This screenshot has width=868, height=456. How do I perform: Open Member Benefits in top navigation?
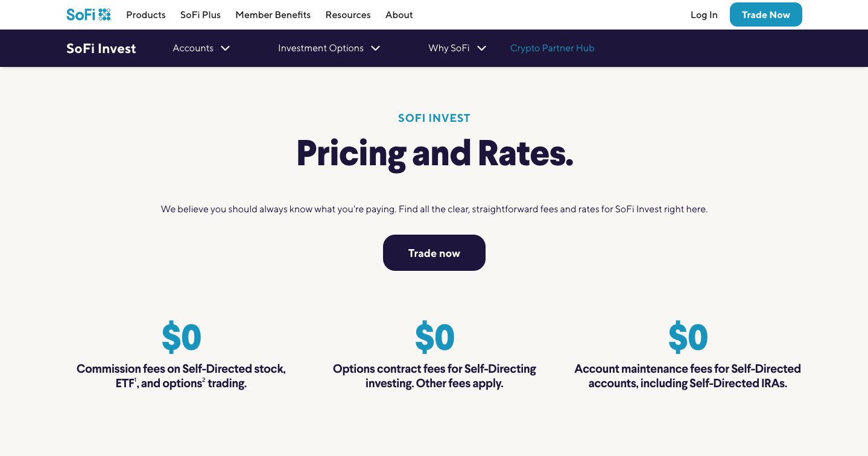coord(273,15)
